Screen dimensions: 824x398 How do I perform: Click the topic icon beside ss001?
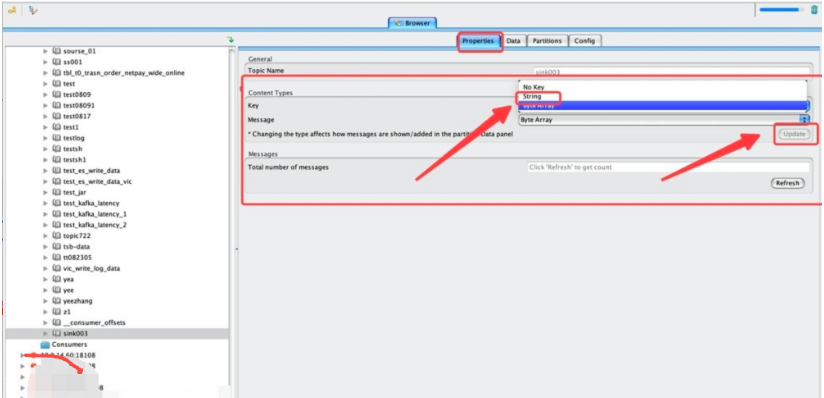(57, 62)
